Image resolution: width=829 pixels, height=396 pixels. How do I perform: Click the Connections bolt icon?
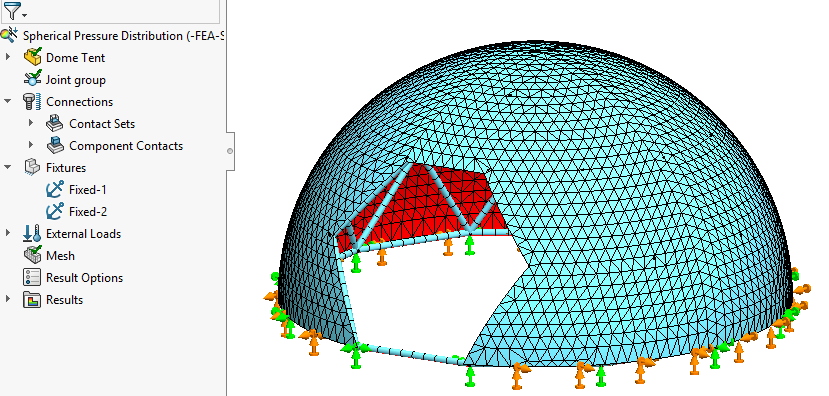tap(32, 102)
